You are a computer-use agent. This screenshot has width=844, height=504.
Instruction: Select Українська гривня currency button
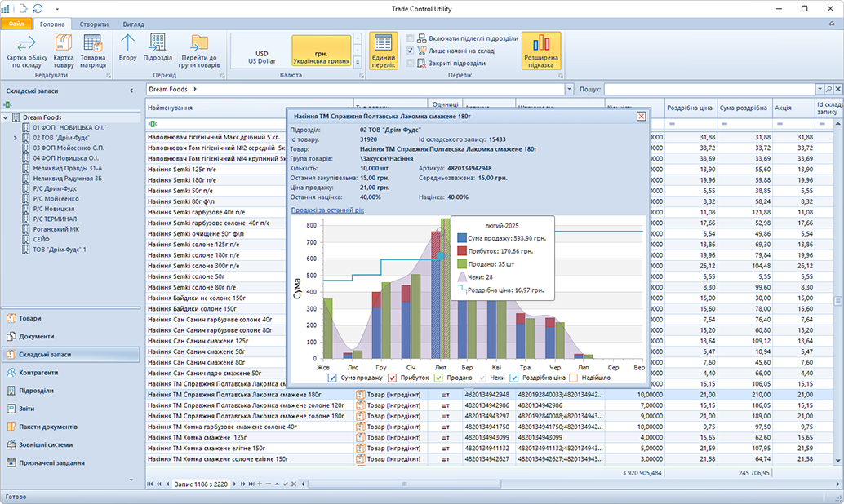[321, 51]
